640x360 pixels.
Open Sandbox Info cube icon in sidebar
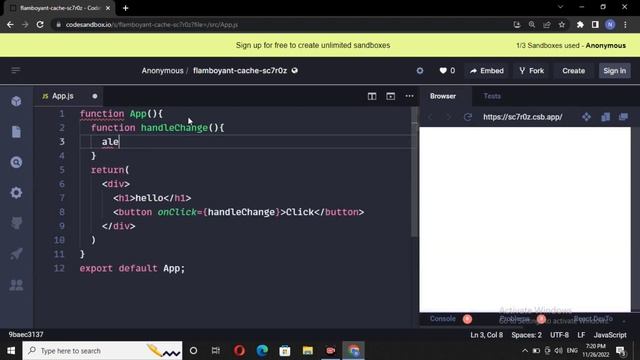pyautogui.click(x=16, y=101)
